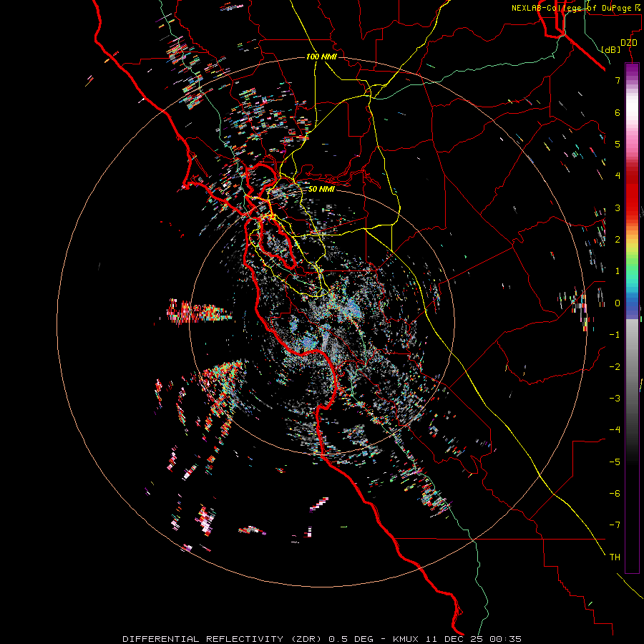Click the 2 value on the color scale
This screenshot has height=644, width=644.
(x=618, y=240)
